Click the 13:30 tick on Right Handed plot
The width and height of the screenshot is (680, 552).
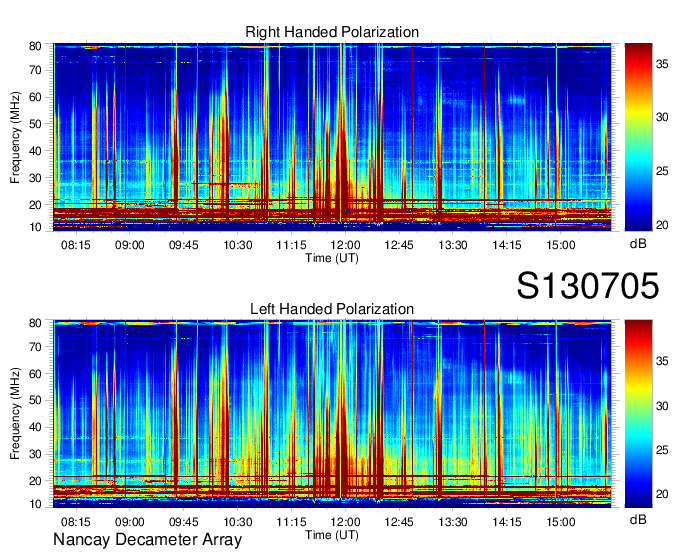click(453, 245)
